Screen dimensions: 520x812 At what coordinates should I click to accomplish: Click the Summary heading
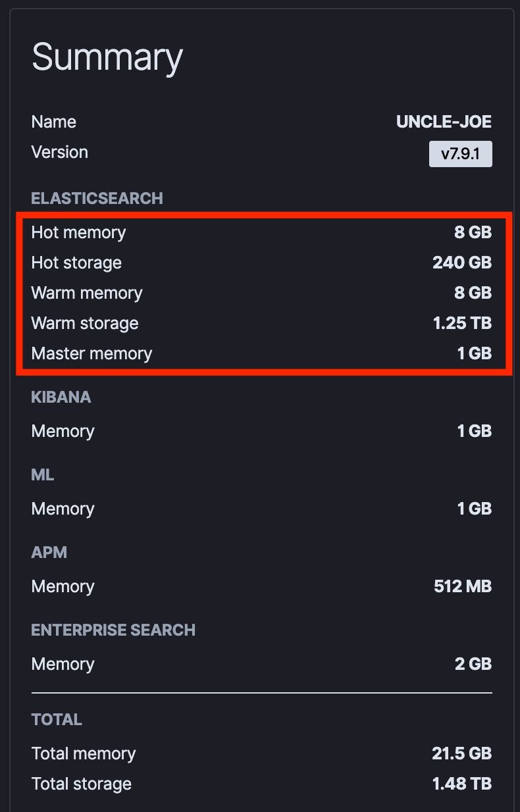[x=107, y=57]
